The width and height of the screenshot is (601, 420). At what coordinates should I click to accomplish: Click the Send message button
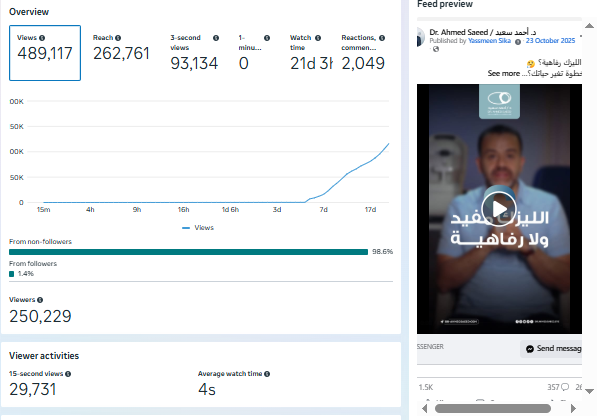pyautogui.click(x=553, y=349)
